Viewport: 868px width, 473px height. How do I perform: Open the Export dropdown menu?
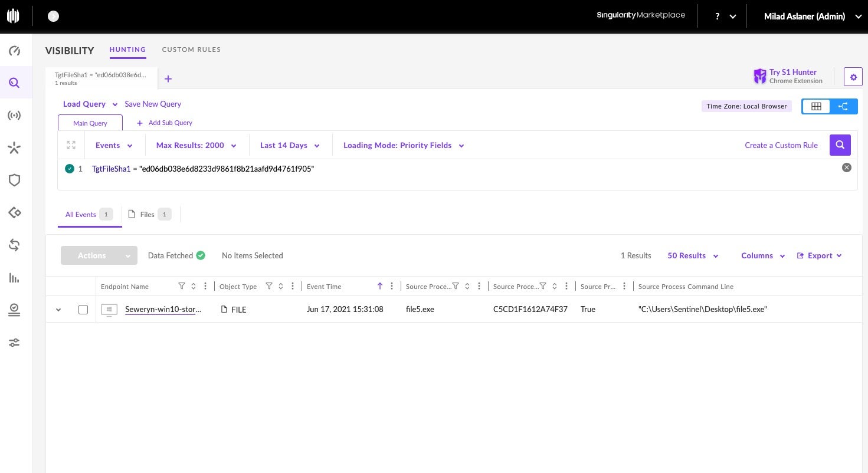(819, 256)
